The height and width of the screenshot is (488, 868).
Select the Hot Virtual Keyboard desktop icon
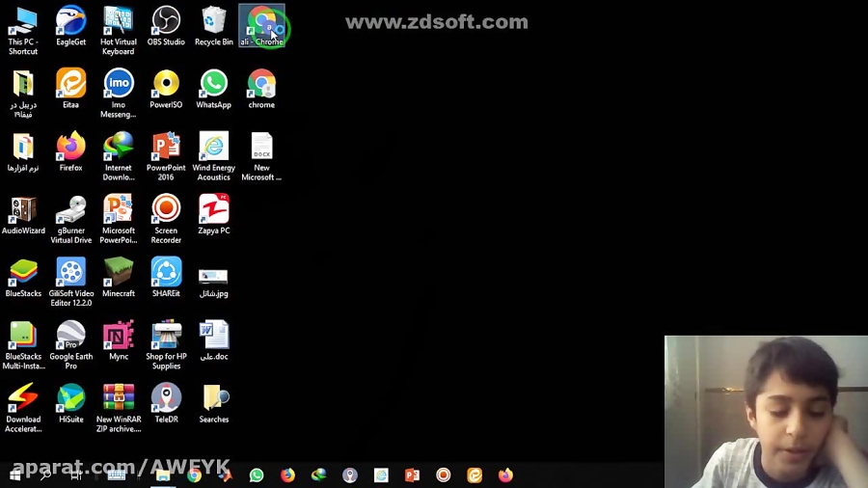119,31
